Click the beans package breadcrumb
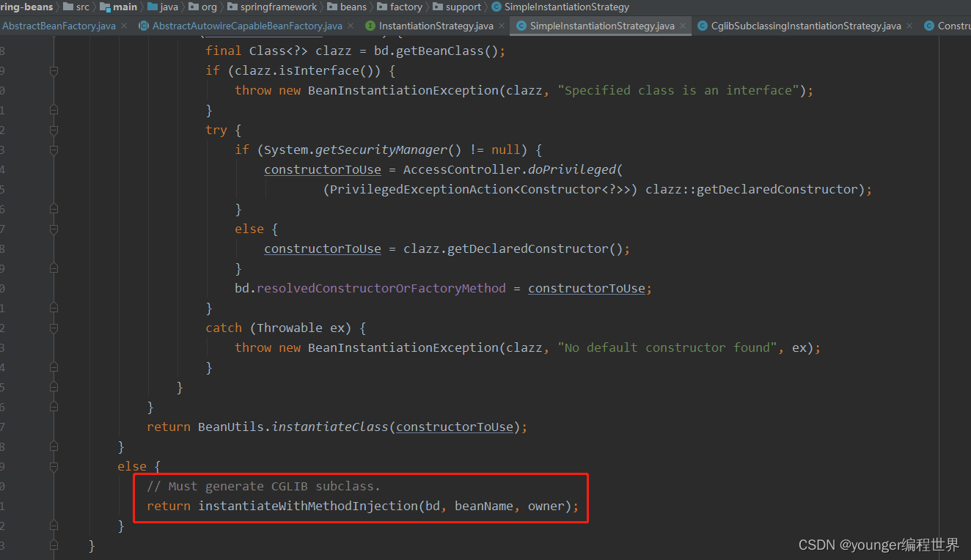The width and height of the screenshot is (971, 560). [346, 7]
